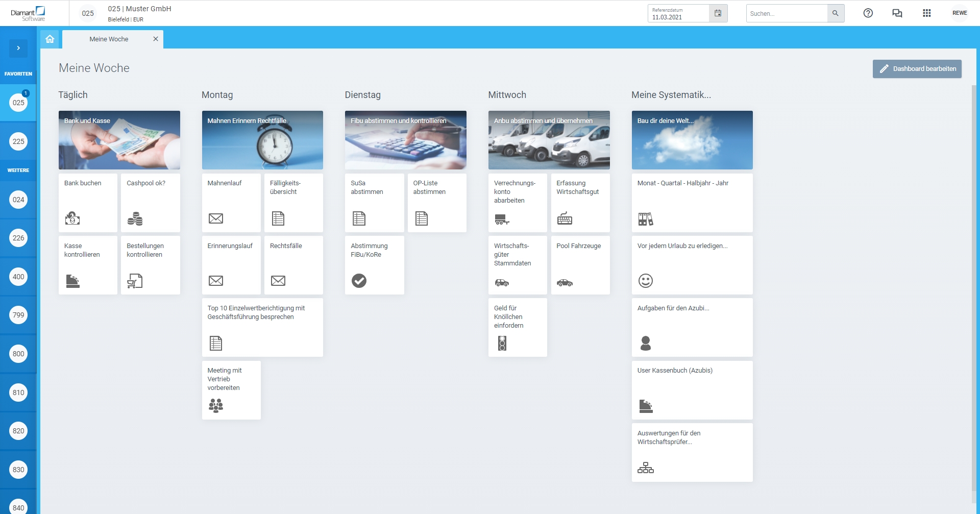Open Geld für Knöllchen einfordern tile
Viewport: 980px width, 514px height.
[x=518, y=327]
